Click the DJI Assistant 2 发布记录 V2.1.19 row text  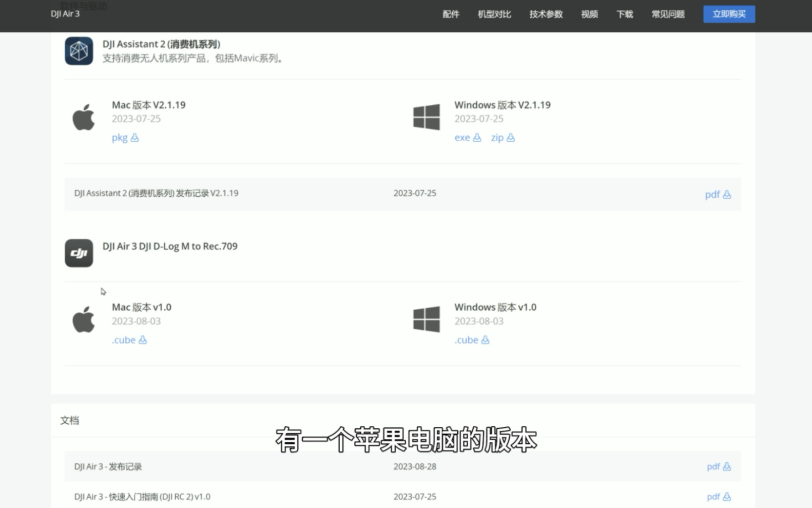tap(156, 193)
